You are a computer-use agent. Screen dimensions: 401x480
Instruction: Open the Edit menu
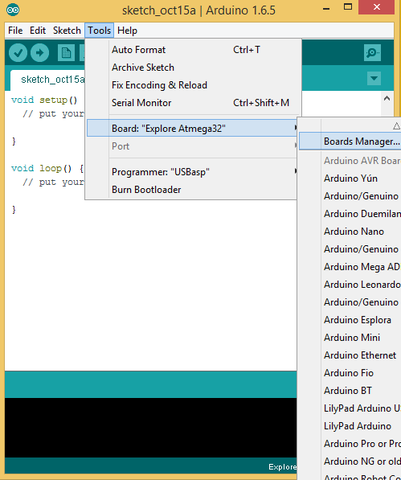point(38,31)
